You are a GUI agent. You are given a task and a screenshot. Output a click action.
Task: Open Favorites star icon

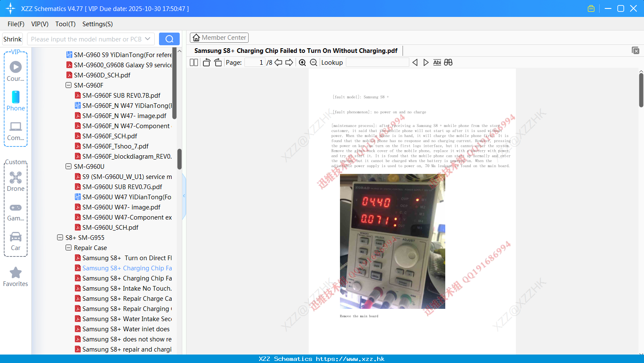(x=16, y=277)
